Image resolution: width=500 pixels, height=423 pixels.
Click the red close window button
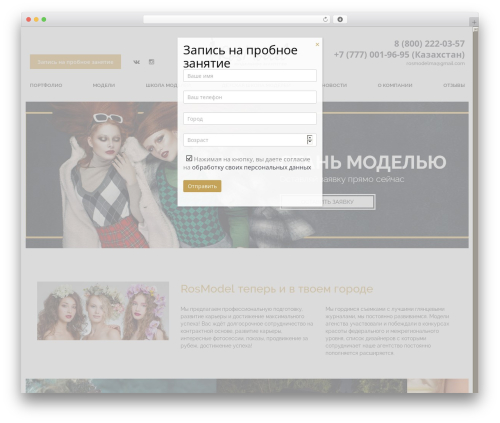(x=29, y=20)
